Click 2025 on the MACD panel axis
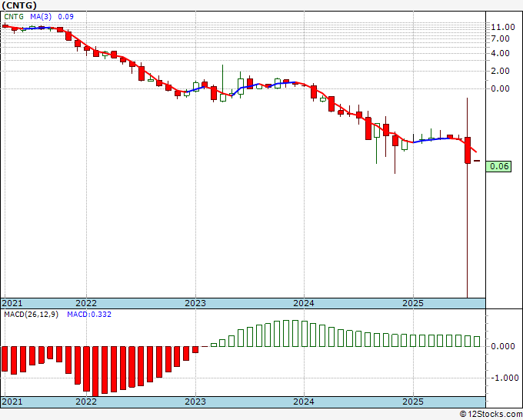 (413, 402)
